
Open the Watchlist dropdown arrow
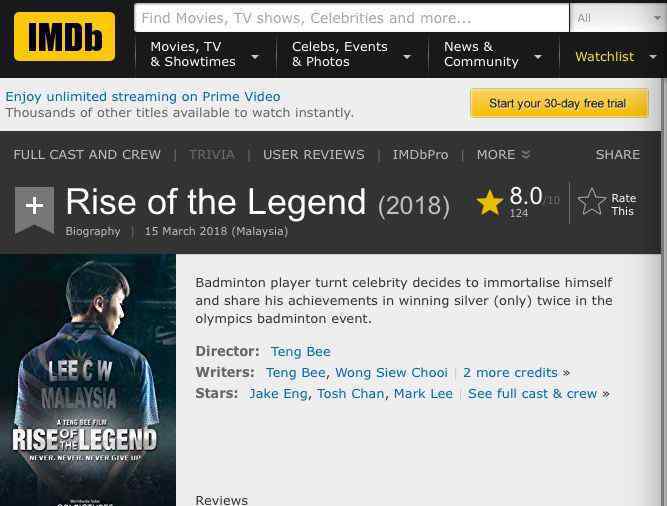653,57
